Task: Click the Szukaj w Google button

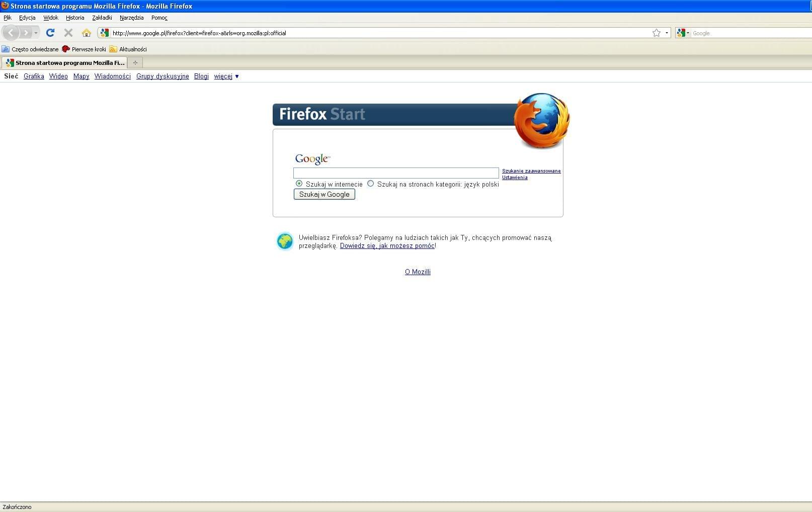Action: (324, 194)
